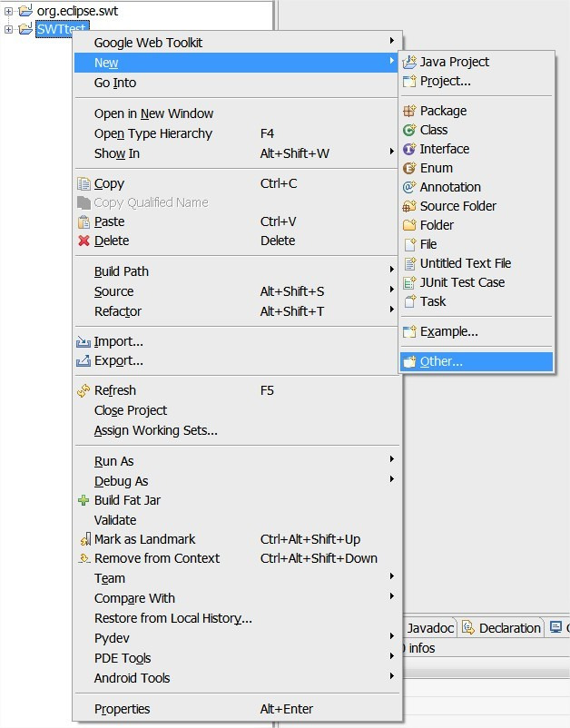Viewport: 570px width, 728px height.
Task: Click the JUnit Test Case icon
Action: point(409,282)
